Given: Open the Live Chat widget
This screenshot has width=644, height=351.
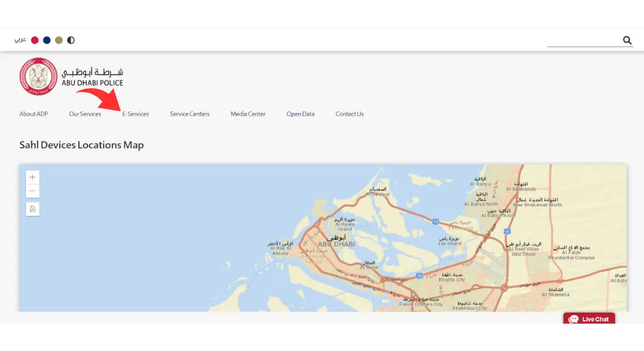Looking at the screenshot, I should (x=589, y=318).
